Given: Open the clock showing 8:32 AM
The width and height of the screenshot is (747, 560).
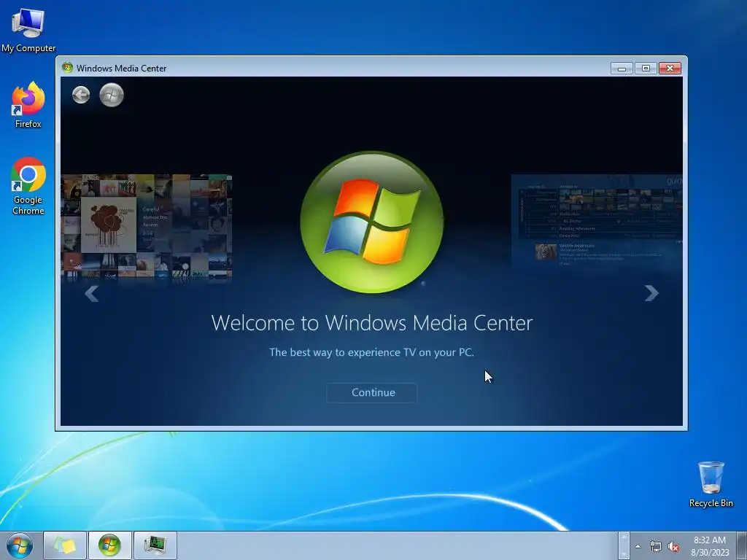Looking at the screenshot, I should [x=710, y=546].
